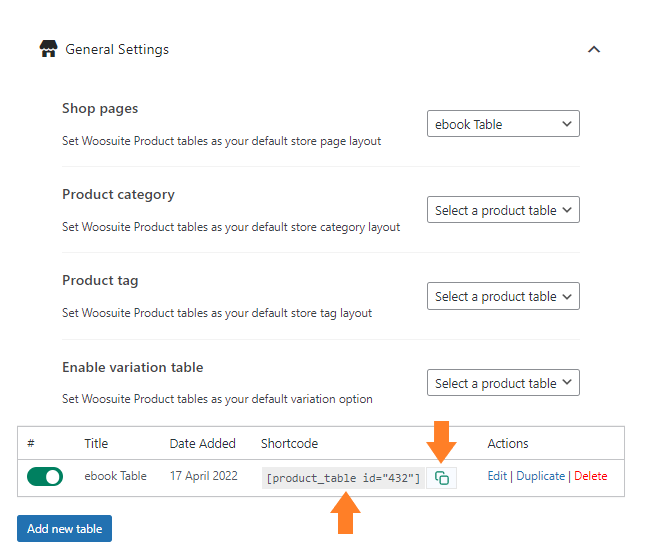Viewport: 645px width, 560px height.
Task: Click the 17 April 2022 date cell
Action: (204, 476)
